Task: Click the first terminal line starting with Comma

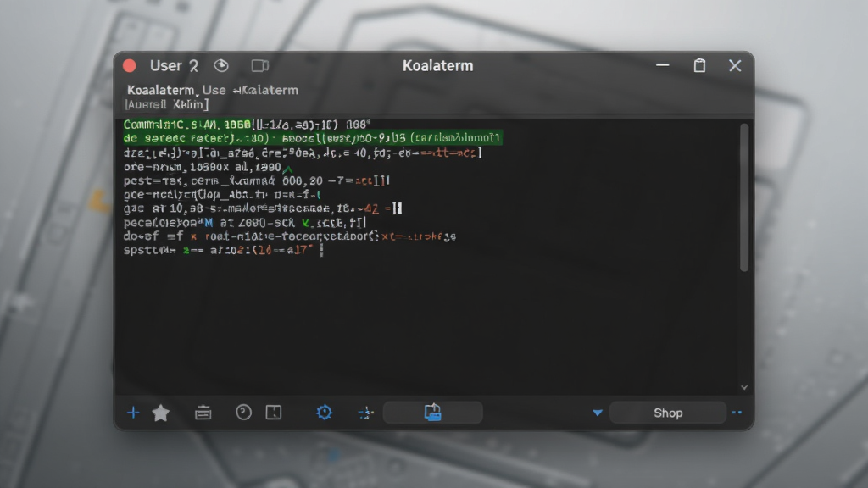Action: [x=247, y=125]
